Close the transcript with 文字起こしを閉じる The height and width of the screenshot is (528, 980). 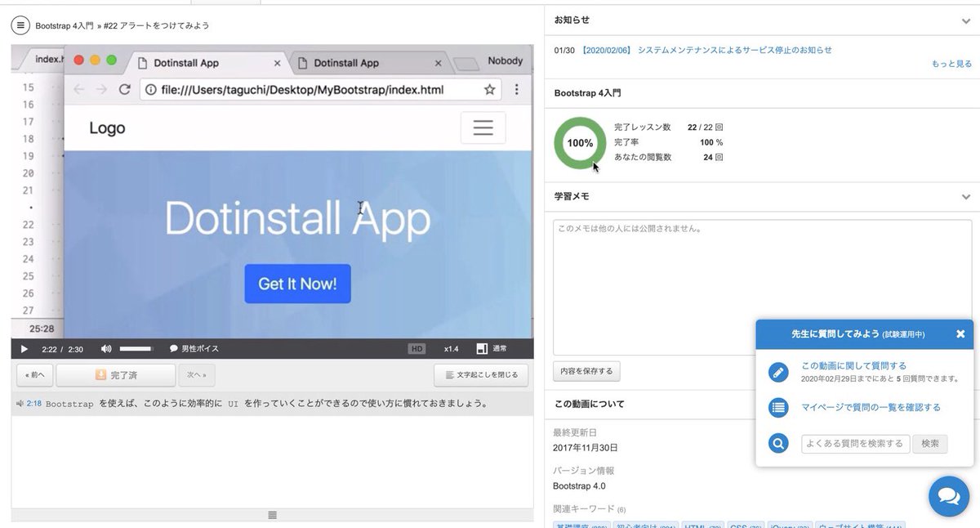pos(481,375)
